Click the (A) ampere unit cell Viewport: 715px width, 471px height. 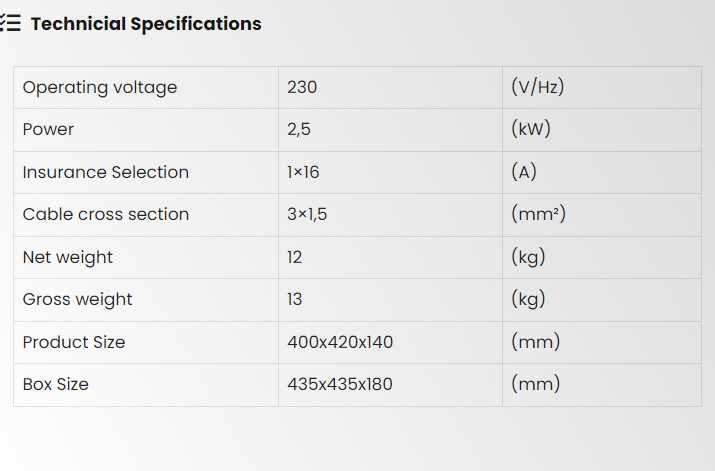click(x=524, y=172)
